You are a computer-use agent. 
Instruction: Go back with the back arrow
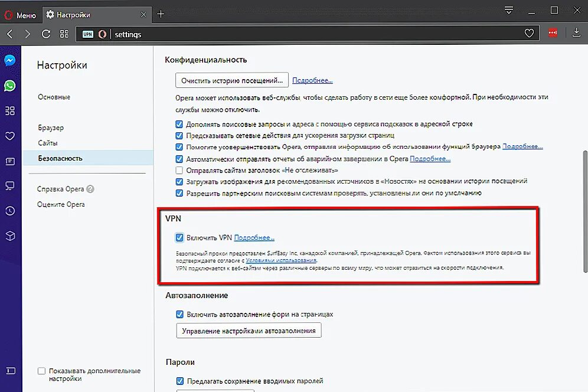pyautogui.click(x=10, y=34)
